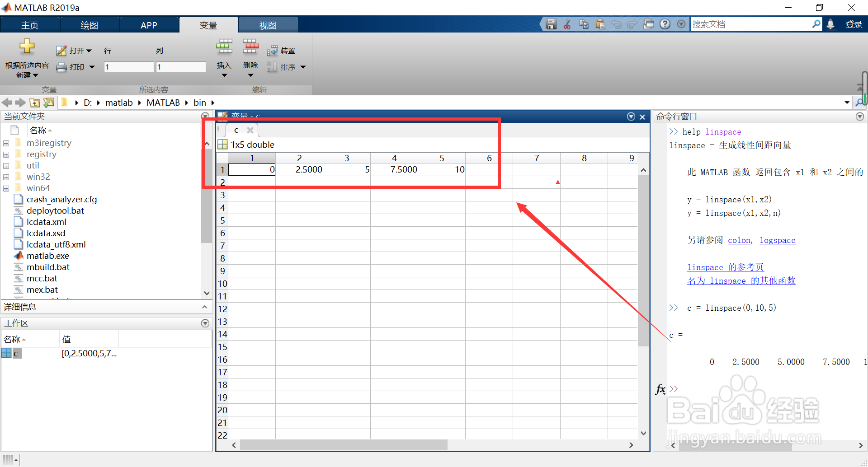The height and width of the screenshot is (467, 868).
Task: Collapse the Details panel
Action: point(204,307)
